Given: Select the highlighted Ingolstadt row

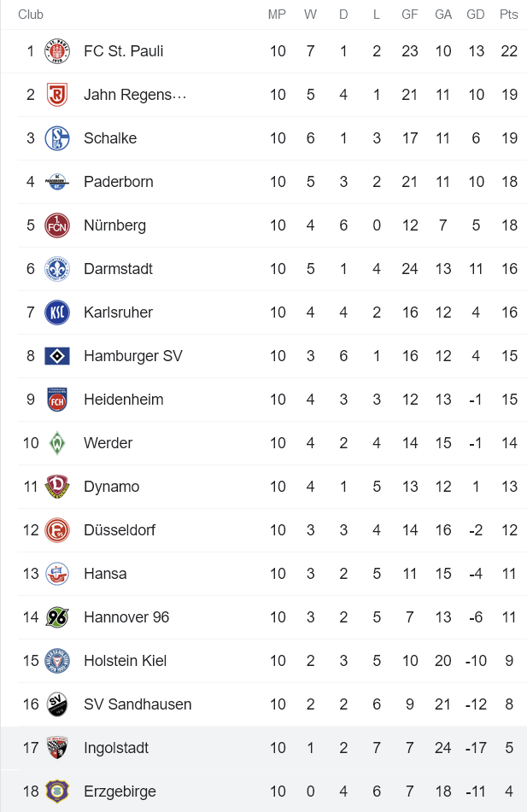Looking at the screenshot, I should pyautogui.click(x=263, y=748).
